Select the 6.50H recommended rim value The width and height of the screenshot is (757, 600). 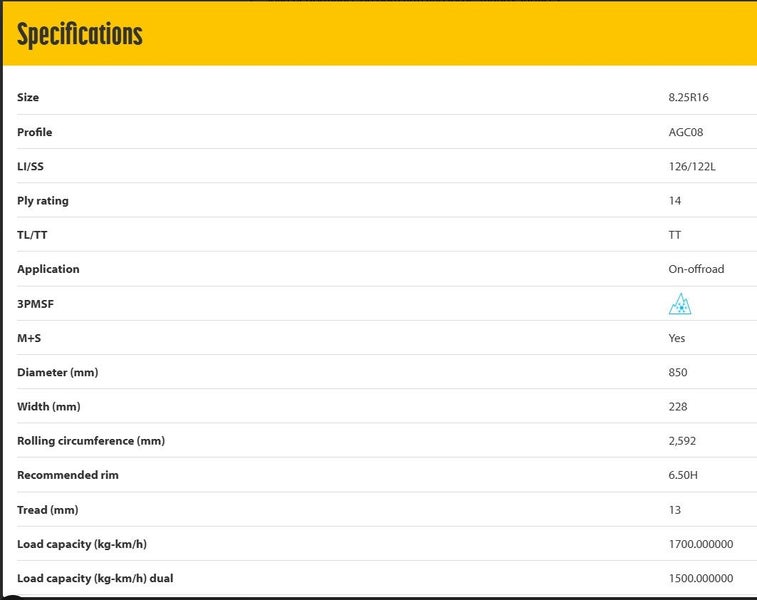tap(683, 475)
